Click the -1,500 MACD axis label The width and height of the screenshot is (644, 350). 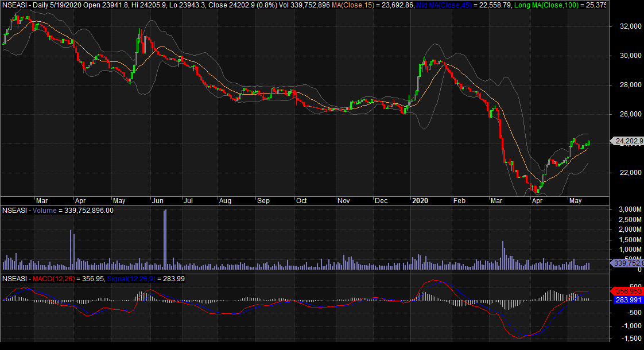click(632, 339)
